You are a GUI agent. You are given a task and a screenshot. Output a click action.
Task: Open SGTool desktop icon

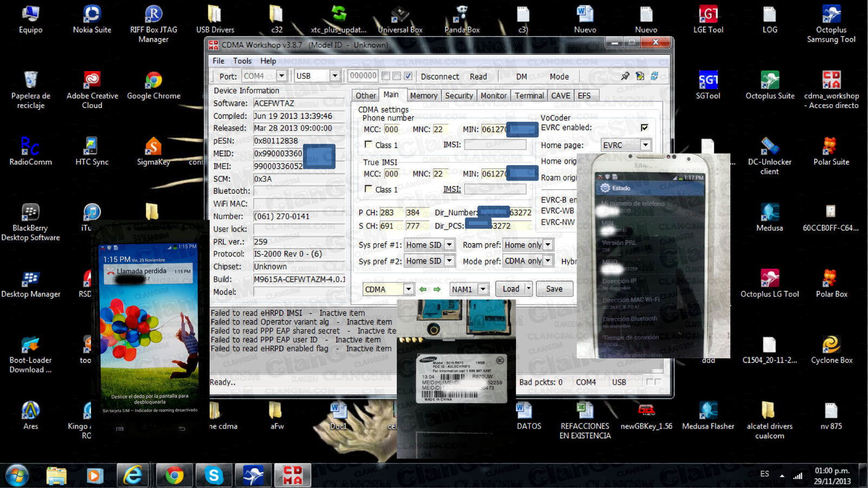pos(708,85)
